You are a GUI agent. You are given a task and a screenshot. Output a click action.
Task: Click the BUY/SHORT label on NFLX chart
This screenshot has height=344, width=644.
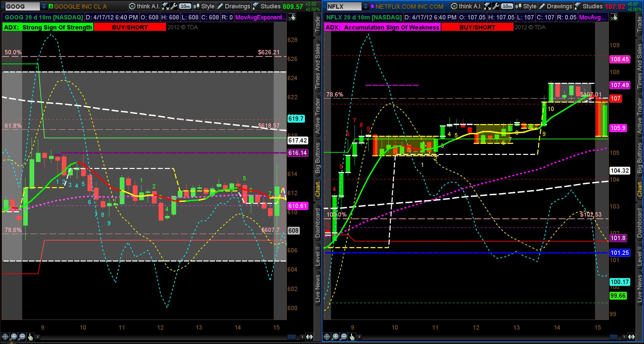pos(477,27)
